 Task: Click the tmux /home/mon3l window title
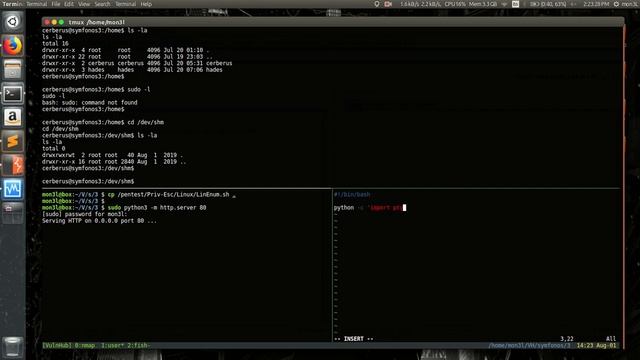pos(97,22)
